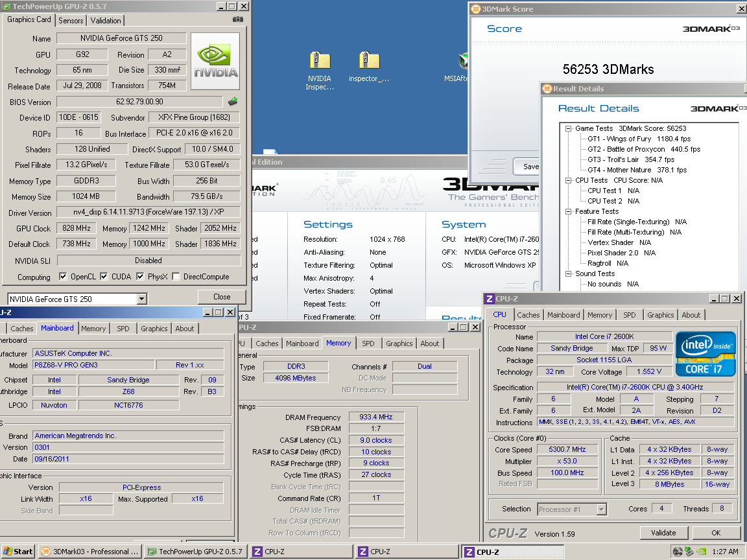Open SPD tab in middle CPU-Z window
The image size is (747, 560).
368,344
